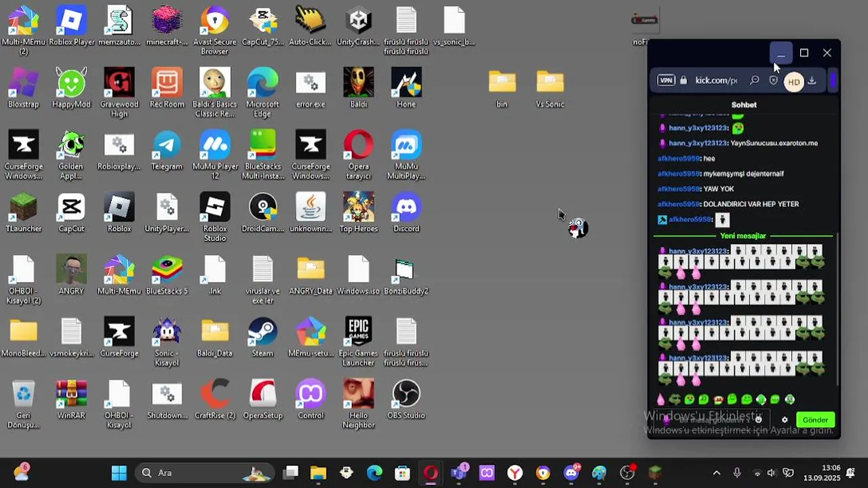
Task: Open the HD profile avatar button
Action: [793, 82]
